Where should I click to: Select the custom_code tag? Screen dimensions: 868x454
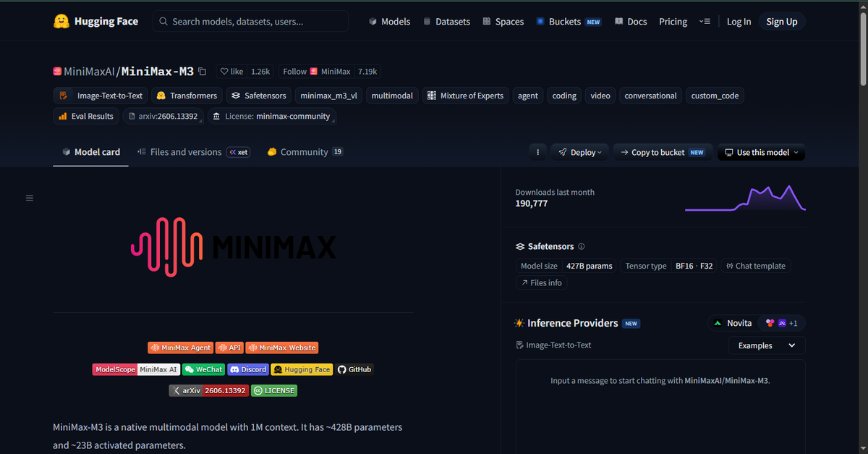[715, 96]
